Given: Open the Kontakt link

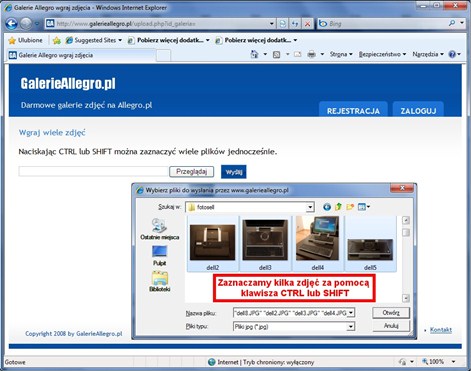Looking at the screenshot, I should [x=441, y=330].
